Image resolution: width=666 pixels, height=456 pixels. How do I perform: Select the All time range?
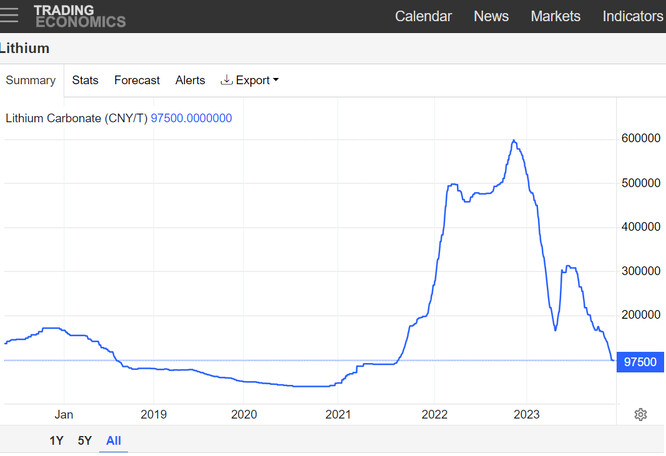click(113, 441)
